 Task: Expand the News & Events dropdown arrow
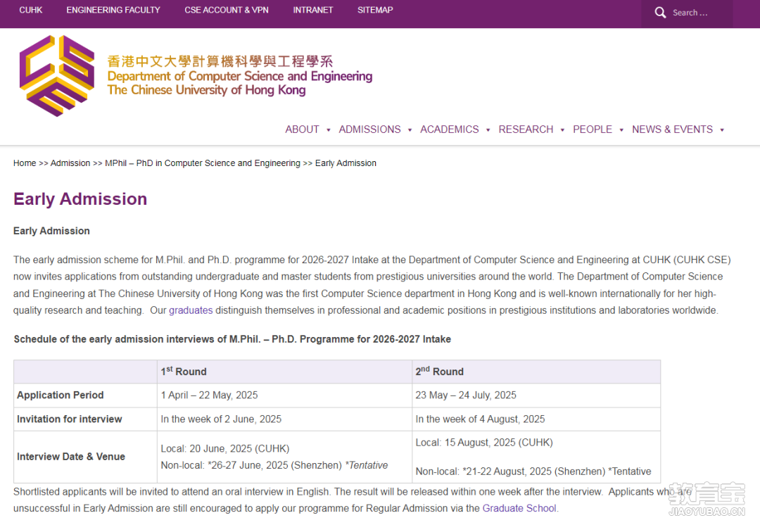722,130
